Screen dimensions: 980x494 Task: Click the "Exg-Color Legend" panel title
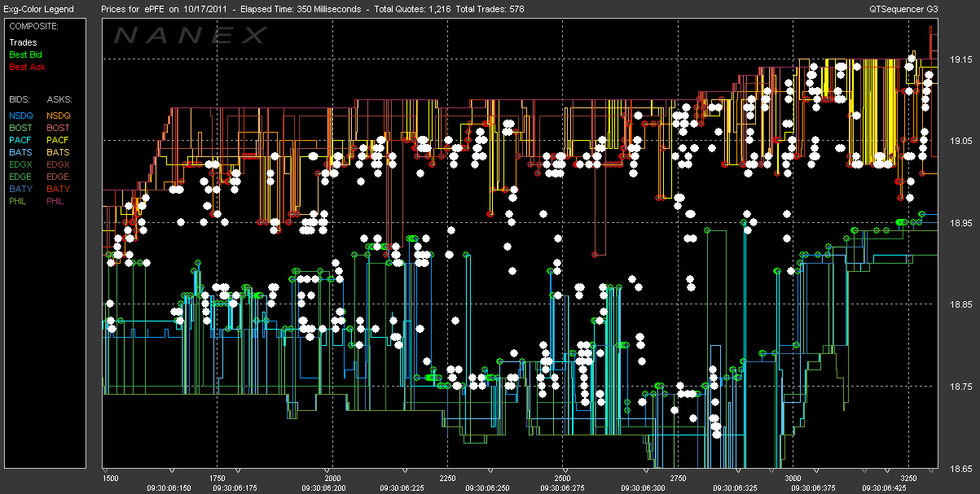coord(39,9)
